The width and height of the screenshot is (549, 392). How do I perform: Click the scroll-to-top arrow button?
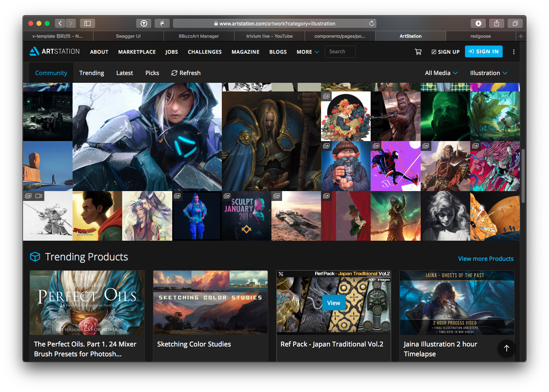pos(506,348)
